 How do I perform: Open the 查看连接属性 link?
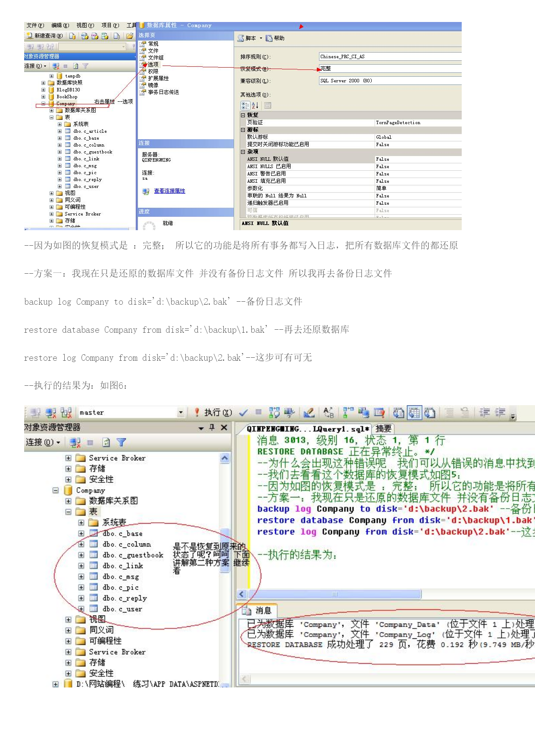169,191
